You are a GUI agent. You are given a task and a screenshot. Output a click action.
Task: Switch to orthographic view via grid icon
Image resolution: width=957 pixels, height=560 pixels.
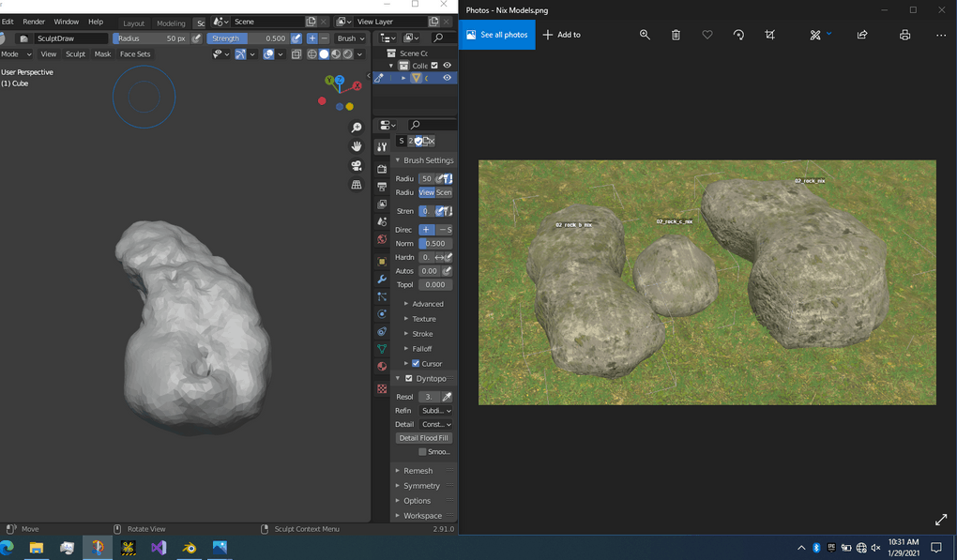(357, 186)
